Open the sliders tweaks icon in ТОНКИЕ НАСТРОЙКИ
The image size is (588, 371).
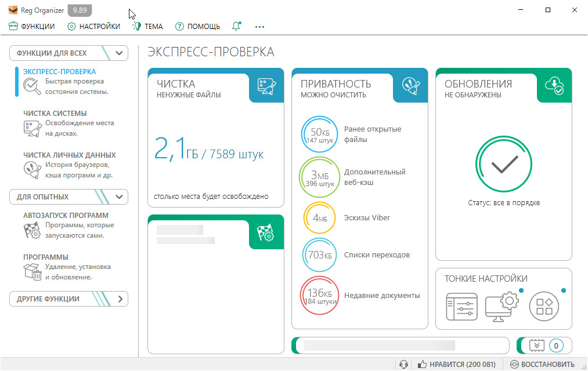click(x=461, y=305)
